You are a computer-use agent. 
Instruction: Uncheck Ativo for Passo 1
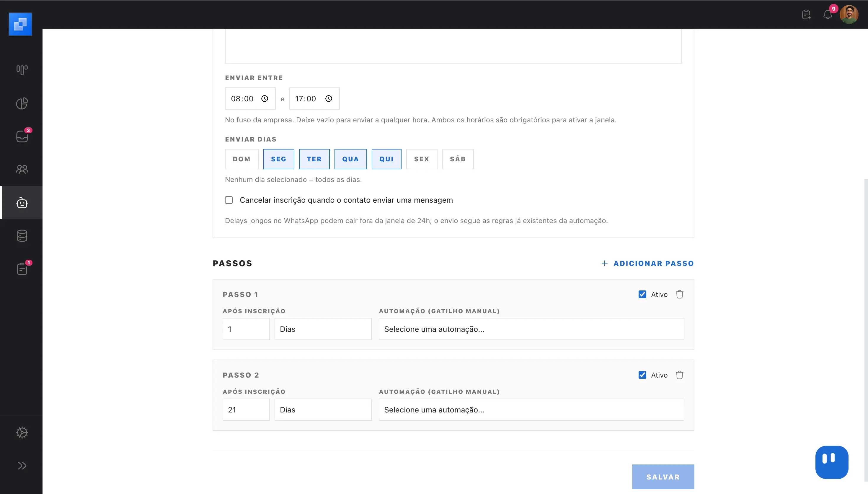[642, 295]
